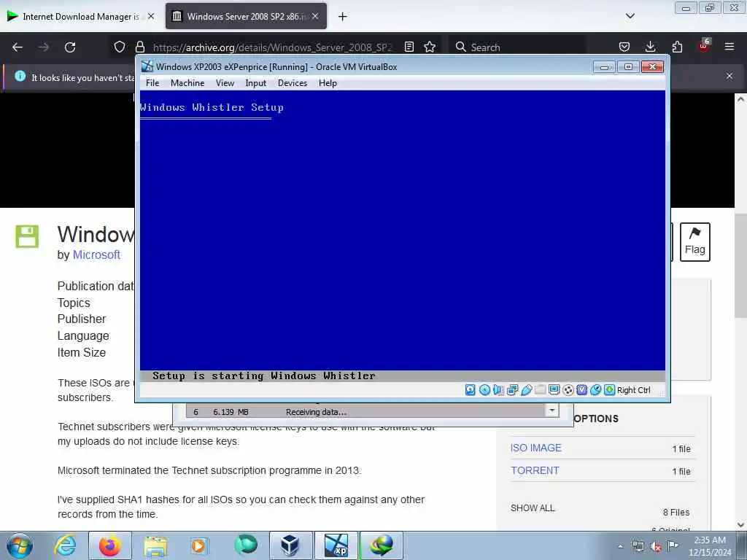Click the video recording icon in VirtualBox status bar
Viewport: 747px width, 560px height.
coord(568,390)
